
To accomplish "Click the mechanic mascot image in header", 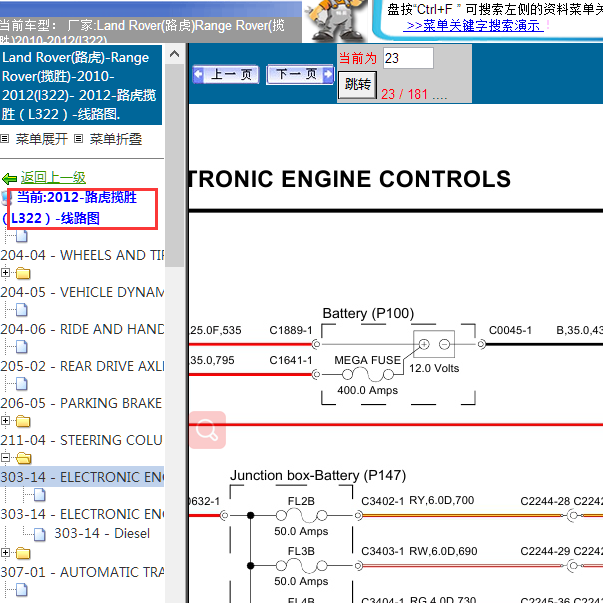I will coord(336,20).
